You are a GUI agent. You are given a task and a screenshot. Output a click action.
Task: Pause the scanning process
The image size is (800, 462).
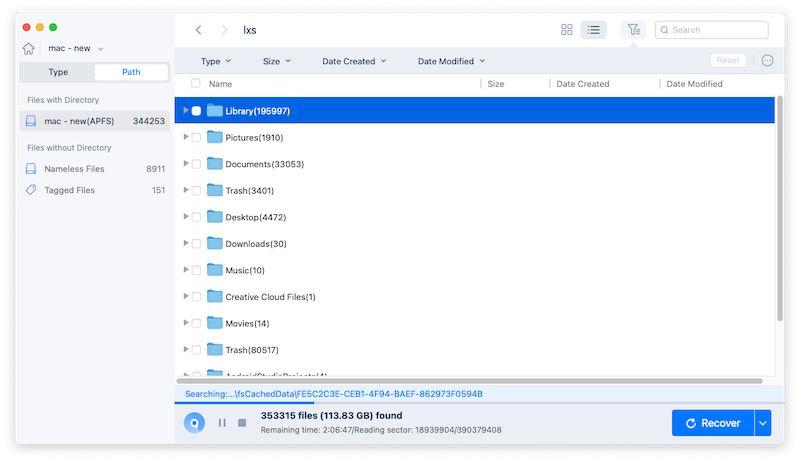click(x=222, y=423)
